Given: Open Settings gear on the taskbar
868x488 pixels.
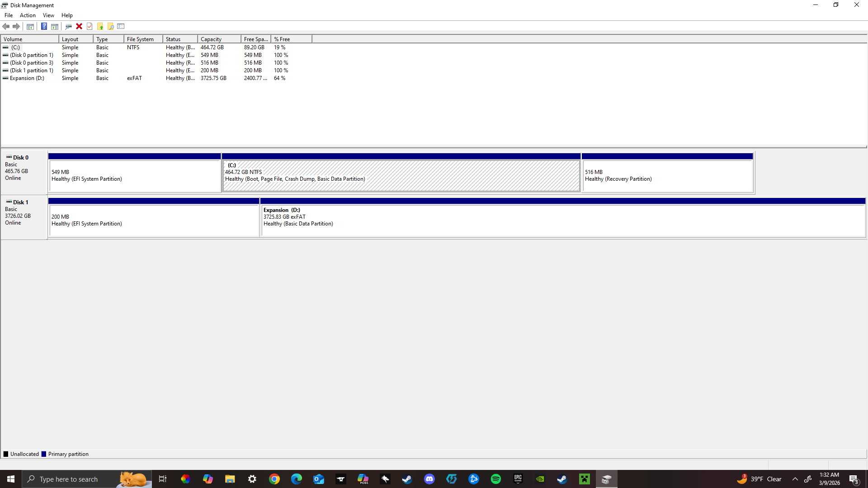Looking at the screenshot, I should click(x=252, y=479).
